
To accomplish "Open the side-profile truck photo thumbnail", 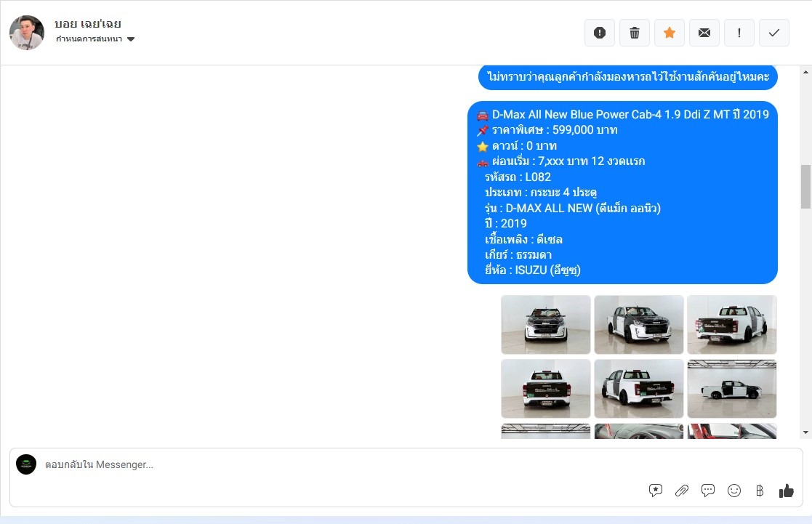I will click(x=731, y=389).
